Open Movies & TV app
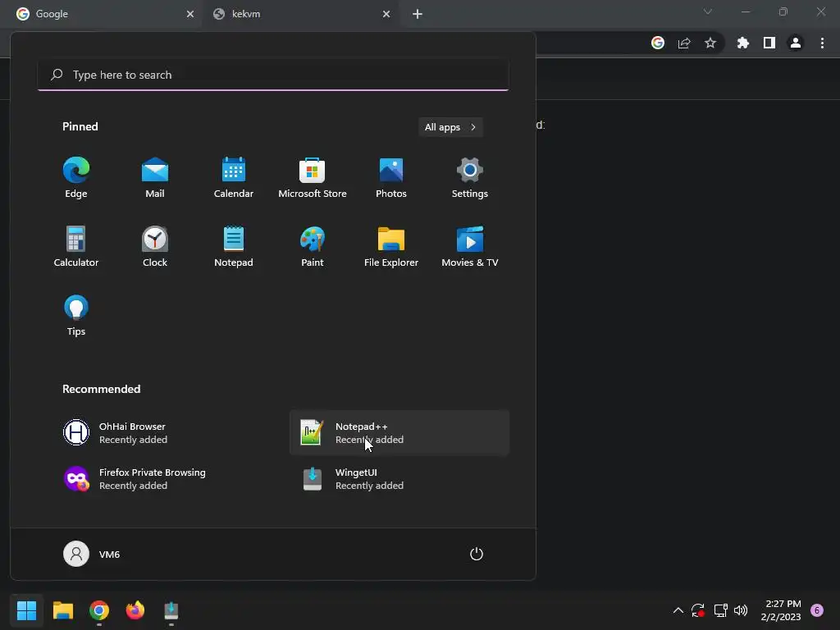Viewport: 840px width, 630px height. [x=470, y=247]
